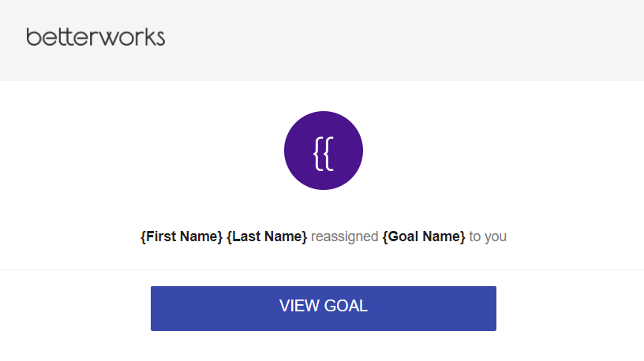Image resolution: width=644 pixels, height=361 pixels.
Task: Click the betterworks logo in the header
Action: (95, 37)
